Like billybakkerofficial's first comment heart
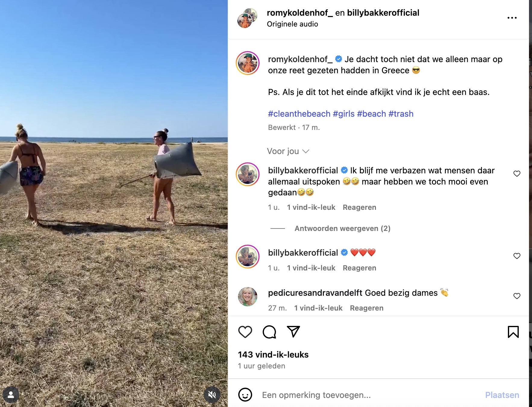This screenshot has width=532, height=407. pyautogui.click(x=517, y=174)
